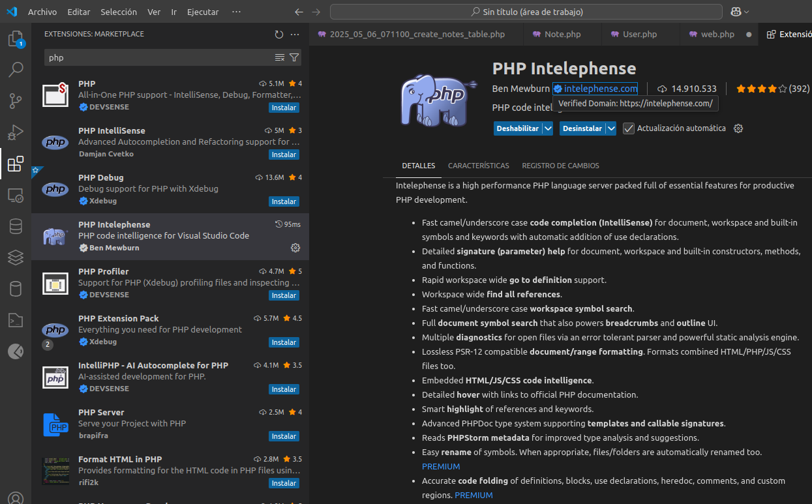Select the DETALLES tab
The width and height of the screenshot is (812, 504).
pyautogui.click(x=419, y=166)
